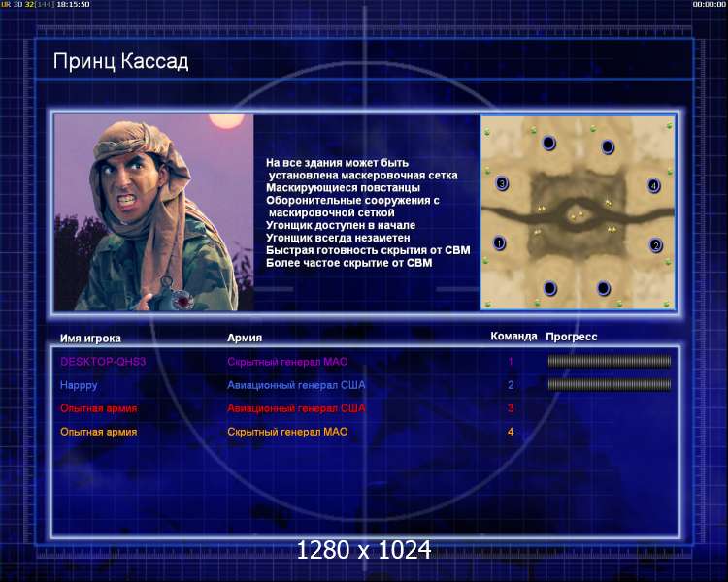This screenshot has height=582, width=728.
Task: Select player name 'DESKTOP-QHS3'
Action: point(103,362)
